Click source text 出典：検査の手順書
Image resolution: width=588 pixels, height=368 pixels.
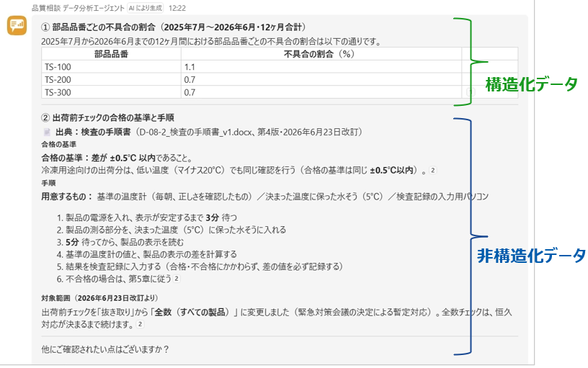point(93,133)
